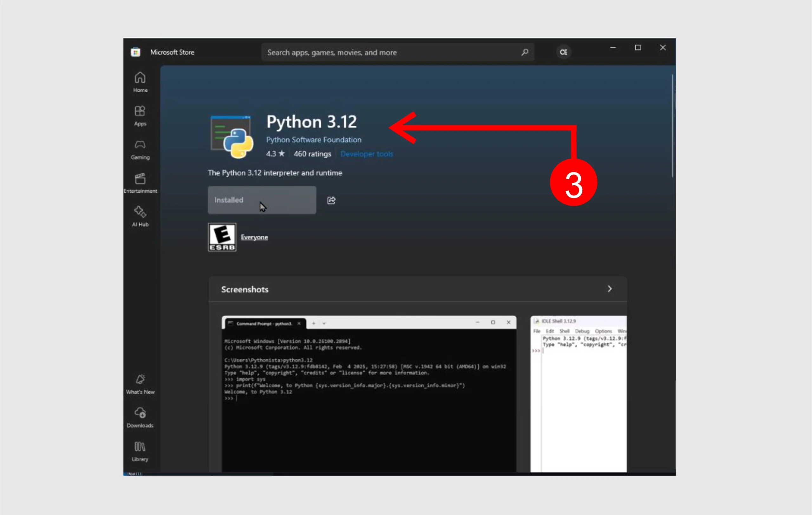Close the Microsoft Store window

pyautogui.click(x=662, y=48)
